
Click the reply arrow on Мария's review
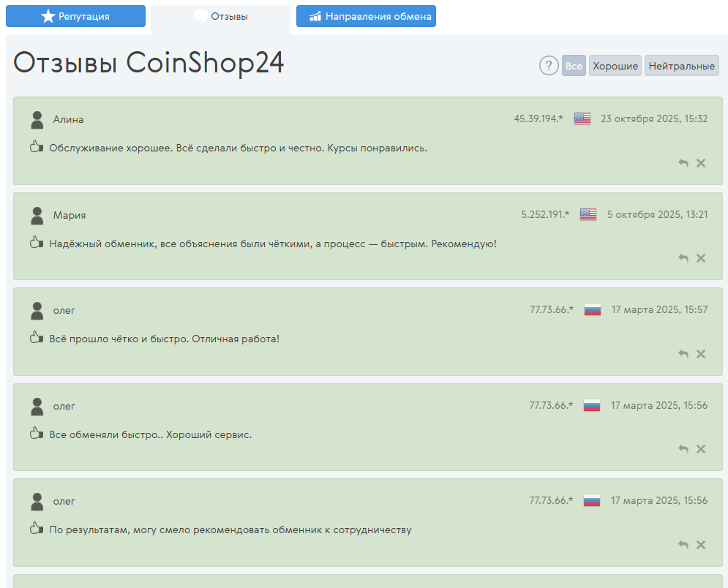point(683,258)
